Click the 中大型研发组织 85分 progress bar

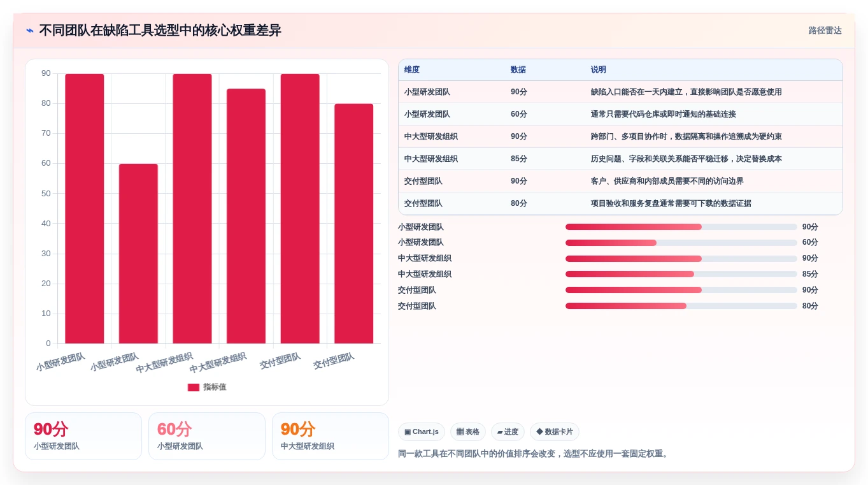coord(681,275)
